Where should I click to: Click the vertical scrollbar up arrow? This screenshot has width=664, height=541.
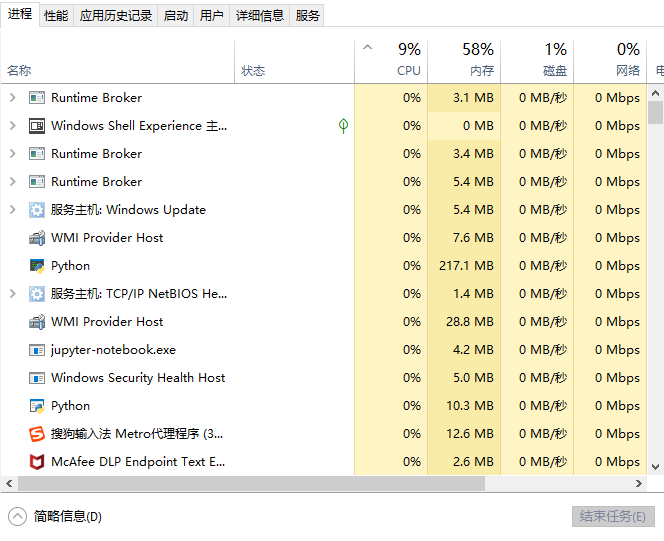(656, 93)
